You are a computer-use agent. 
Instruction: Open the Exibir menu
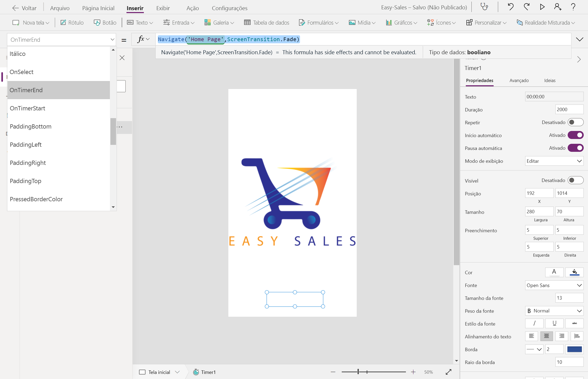tap(163, 8)
